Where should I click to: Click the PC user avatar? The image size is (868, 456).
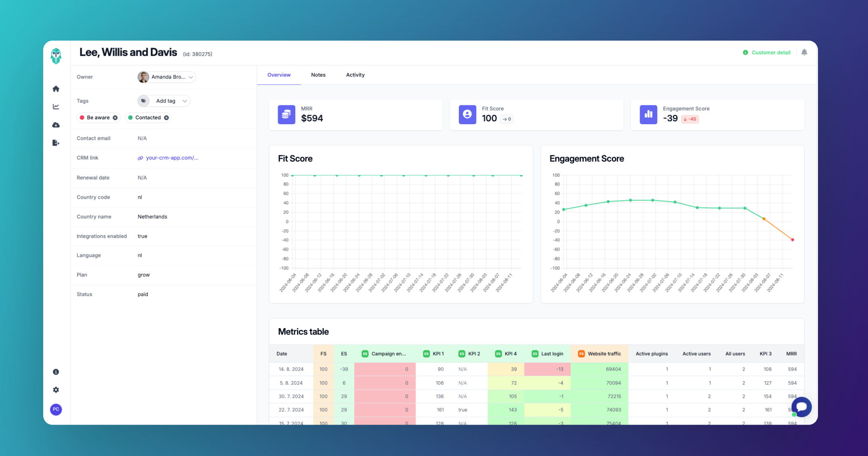[56, 409]
